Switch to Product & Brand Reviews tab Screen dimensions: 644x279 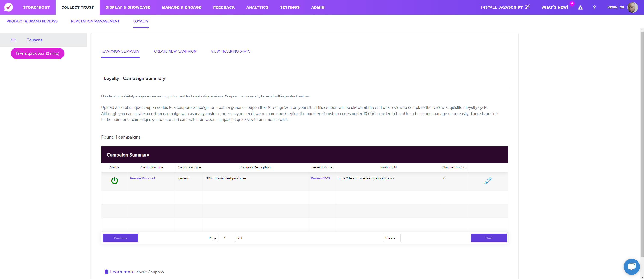(x=32, y=21)
